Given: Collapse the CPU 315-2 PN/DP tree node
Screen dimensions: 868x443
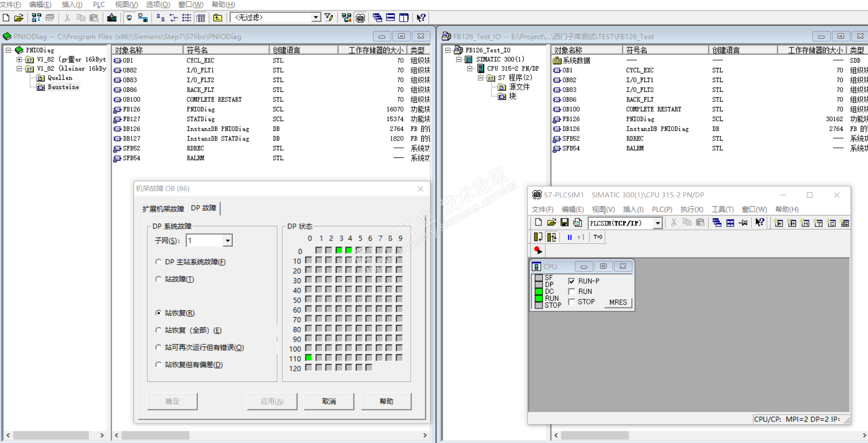Looking at the screenshot, I should 470,69.
